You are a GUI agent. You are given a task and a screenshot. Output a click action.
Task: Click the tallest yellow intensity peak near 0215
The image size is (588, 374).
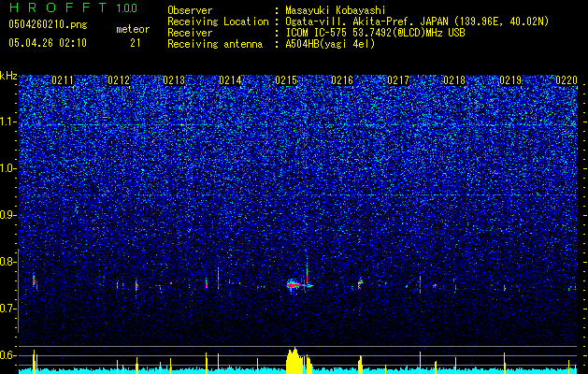[294, 359]
